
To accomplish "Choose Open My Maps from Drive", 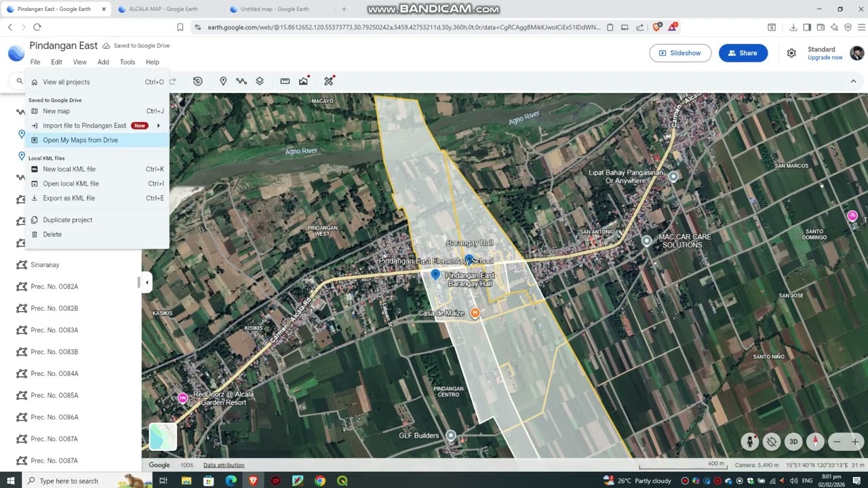I will point(97,140).
